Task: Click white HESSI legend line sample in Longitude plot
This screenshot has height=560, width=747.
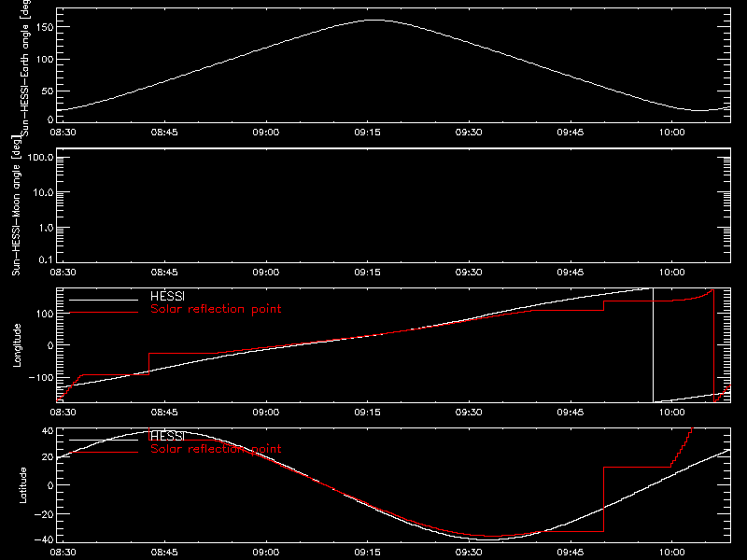Action: 104,300
